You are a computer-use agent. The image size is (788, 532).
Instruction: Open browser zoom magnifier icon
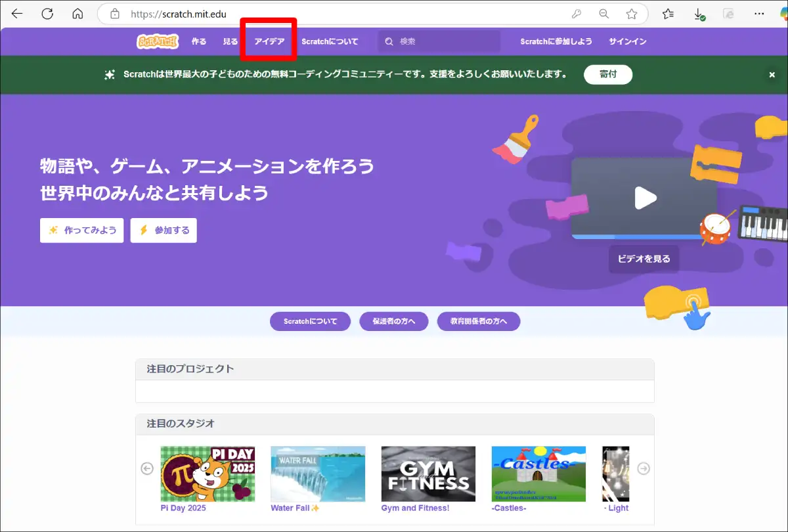click(603, 14)
